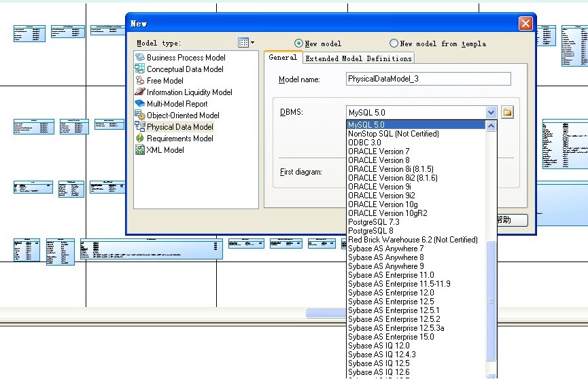
Task: Select Sybase AS IQ 12.6
Action: [416, 372]
